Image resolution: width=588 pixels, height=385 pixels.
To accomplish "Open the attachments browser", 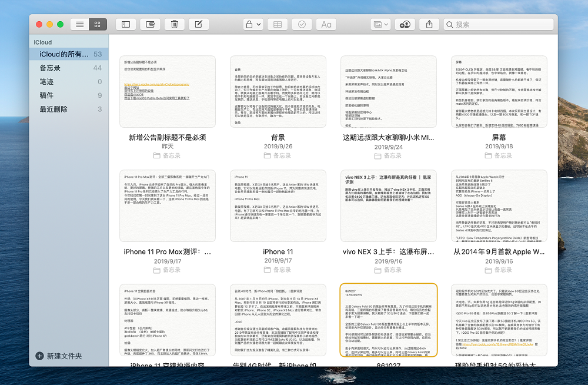I will 151,24.
